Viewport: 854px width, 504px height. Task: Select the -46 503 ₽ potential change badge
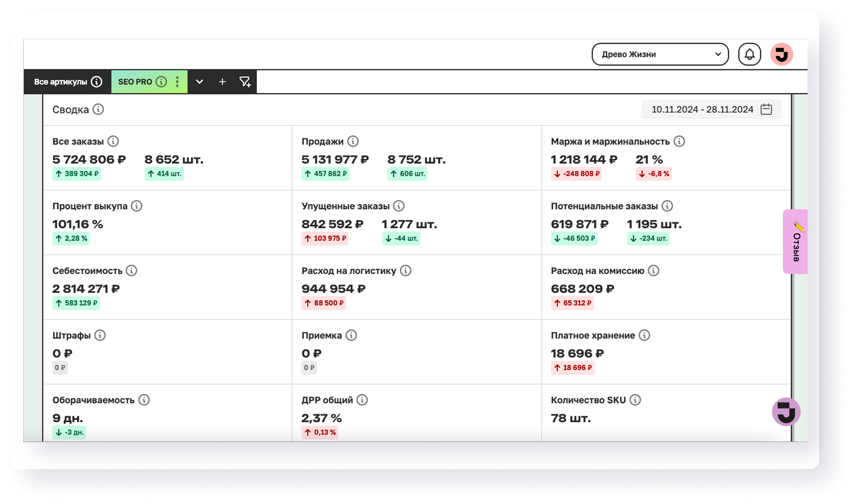574,238
